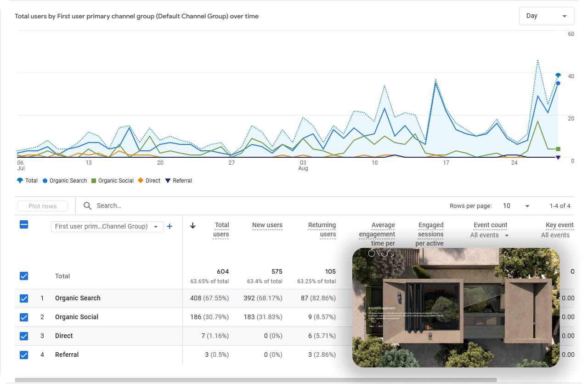Uncheck the Direct row checkbox
Viewport: 588px width, 384px height.
point(24,336)
